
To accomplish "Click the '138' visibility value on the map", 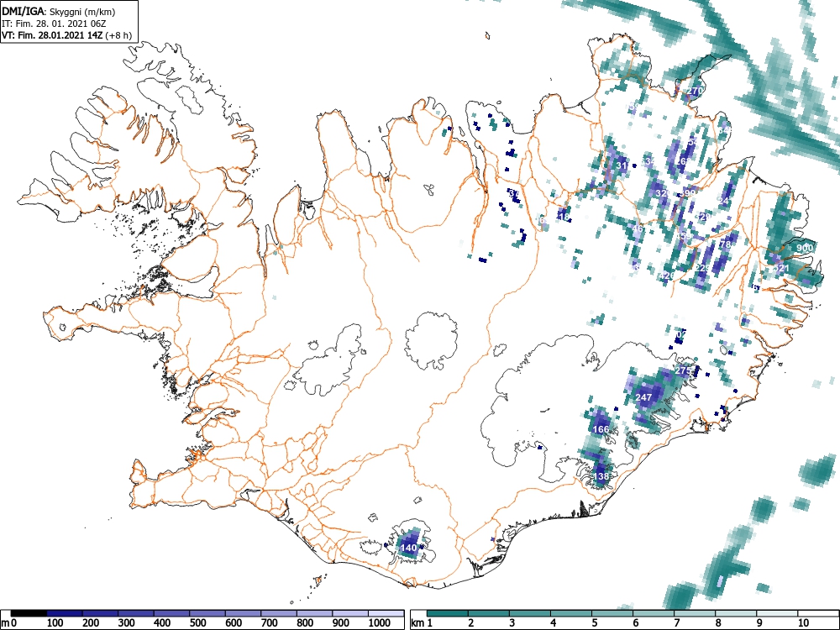I will point(601,476).
